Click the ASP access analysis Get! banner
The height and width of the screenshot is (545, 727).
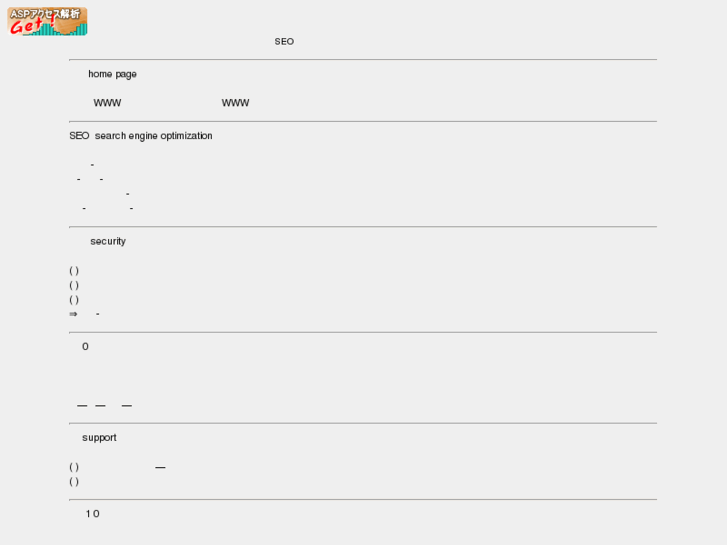(x=48, y=21)
